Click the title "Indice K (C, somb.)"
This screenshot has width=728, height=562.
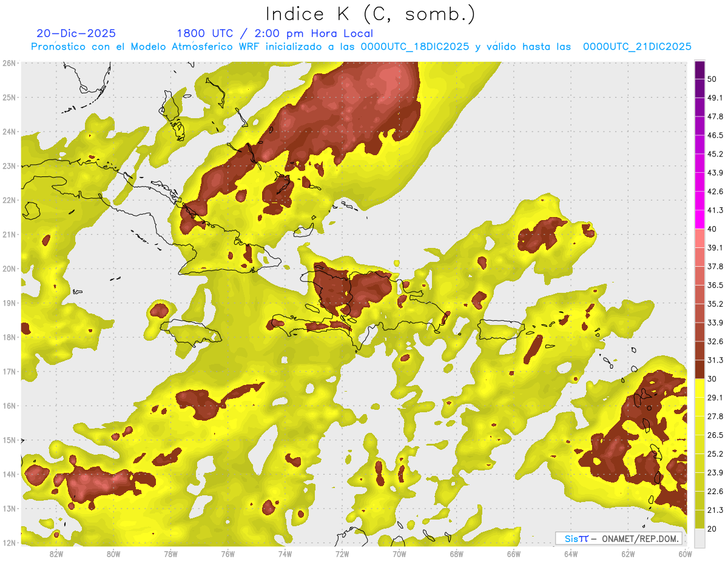tap(371, 14)
